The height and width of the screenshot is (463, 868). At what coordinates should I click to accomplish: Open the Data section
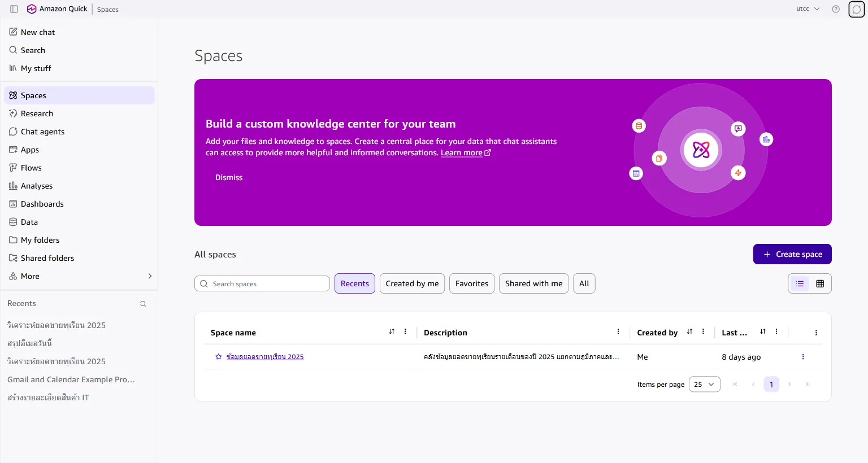pyautogui.click(x=79, y=222)
